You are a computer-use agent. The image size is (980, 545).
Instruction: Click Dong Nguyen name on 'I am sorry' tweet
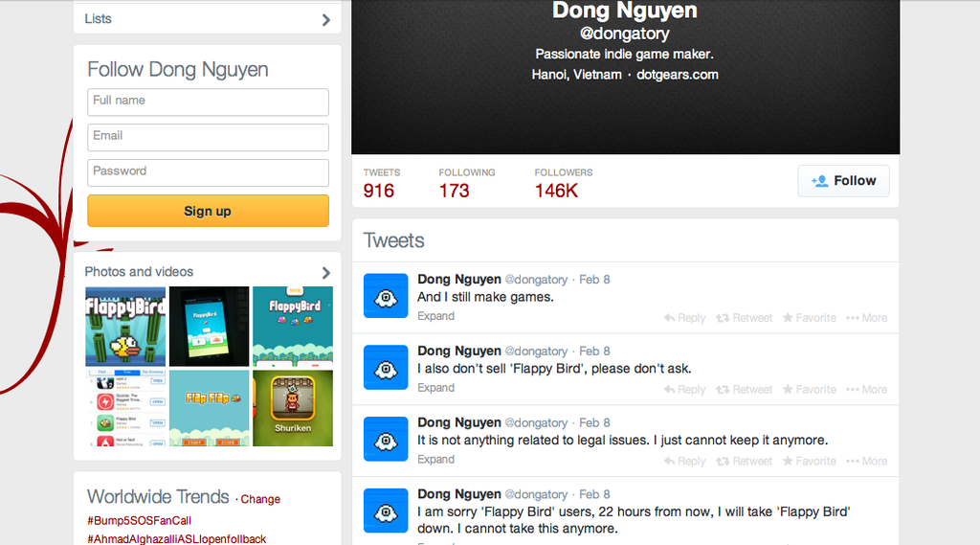459,494
